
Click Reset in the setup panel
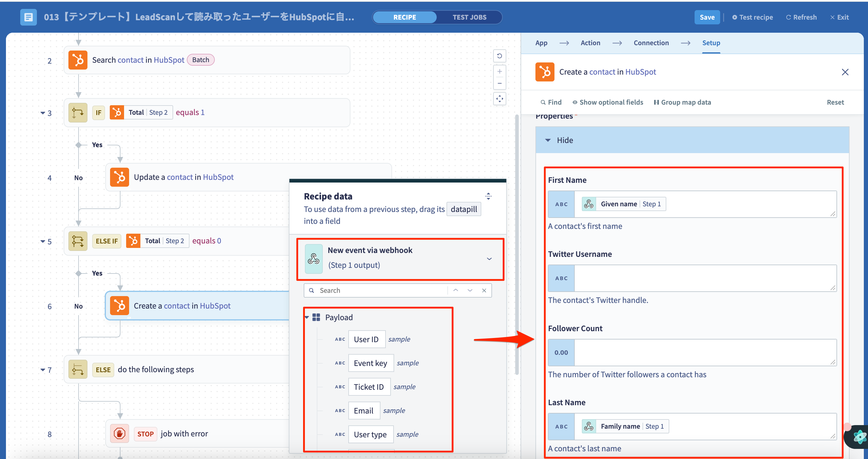tap(835, 102)
